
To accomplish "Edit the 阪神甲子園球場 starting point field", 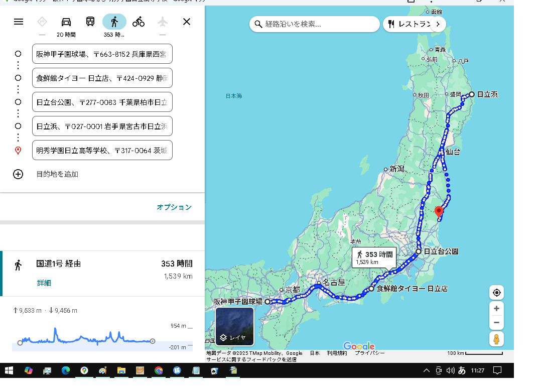I will click(102, 54).
